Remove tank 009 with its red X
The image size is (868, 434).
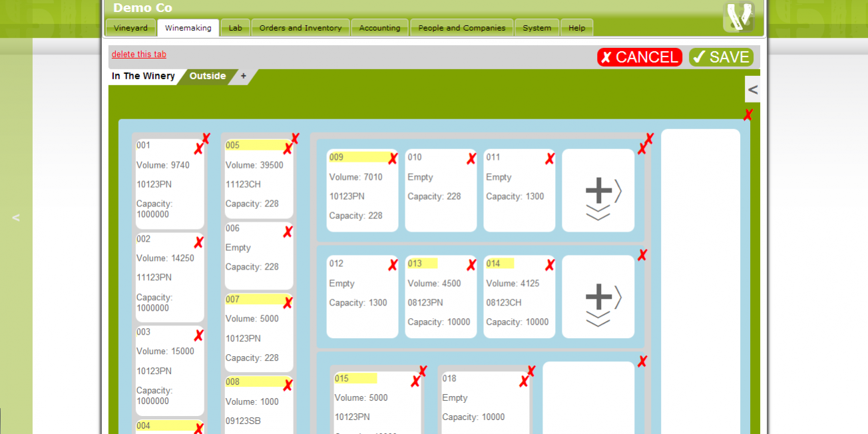click(x=393, y=159)
